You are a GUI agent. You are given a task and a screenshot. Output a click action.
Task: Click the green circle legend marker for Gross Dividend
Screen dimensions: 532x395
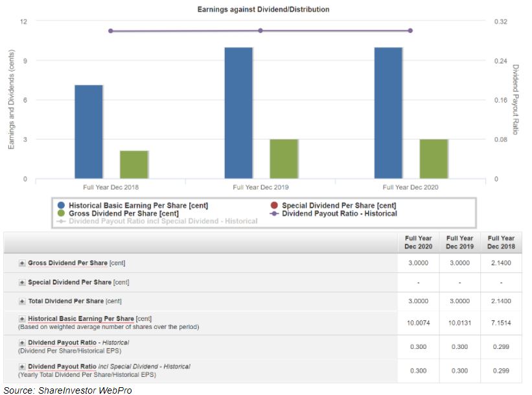[x=62, y=213]
